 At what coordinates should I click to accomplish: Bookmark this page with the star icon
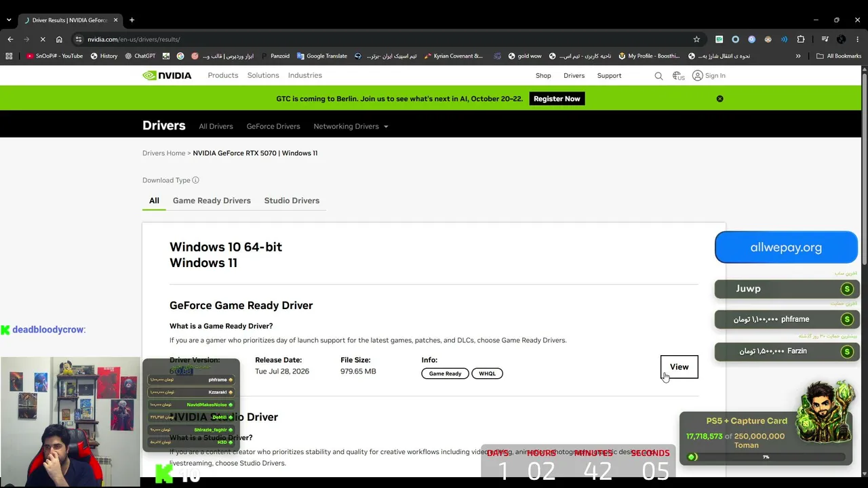click(696, 39)
